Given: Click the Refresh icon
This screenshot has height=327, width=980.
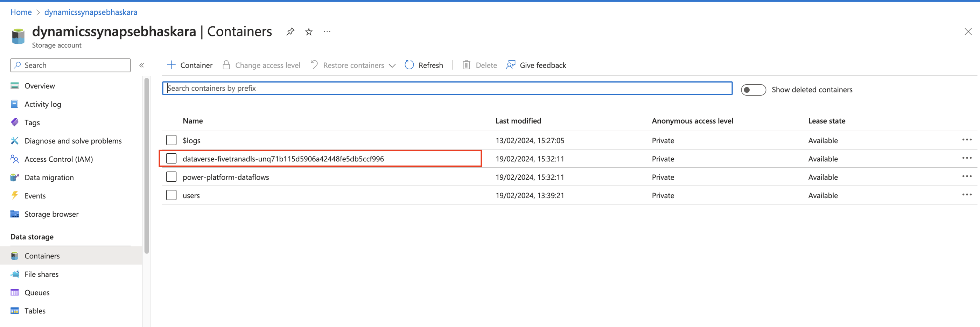Looking at the screenshot, I should click(409, 65).
